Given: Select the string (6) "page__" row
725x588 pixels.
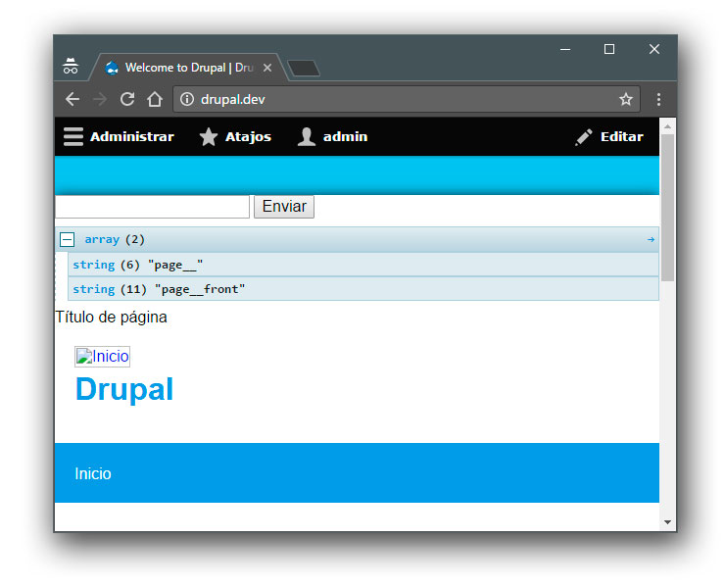Looking at the screenshot, I should coord(363,265).
